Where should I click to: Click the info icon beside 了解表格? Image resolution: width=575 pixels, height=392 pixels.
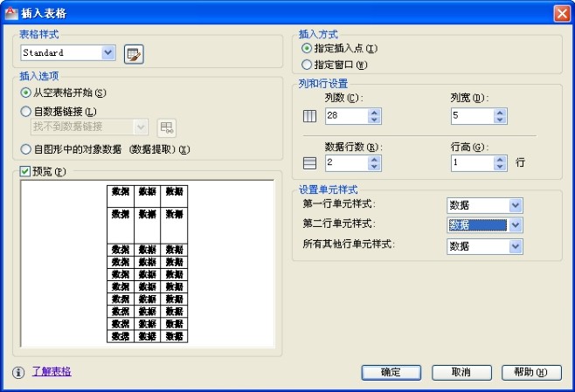click(x=18, y=372)
